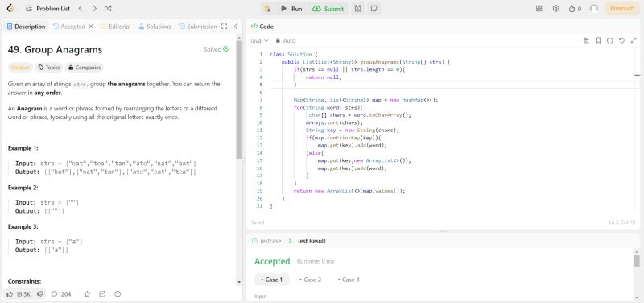Click the streak flame counter
644x303 pixels.
click(575, 9)
